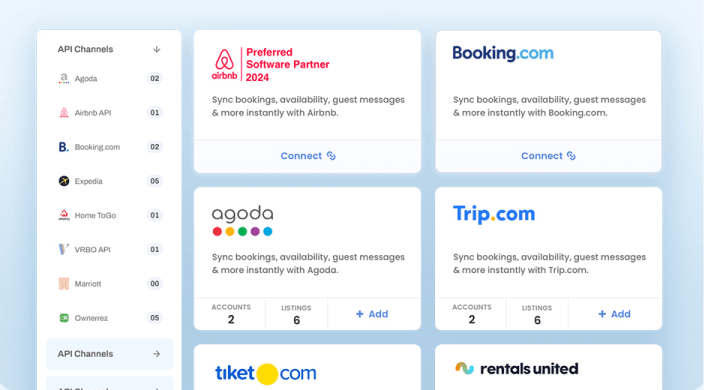
Task: Expand the API Channels section with the right arrow
Action: 156,354
